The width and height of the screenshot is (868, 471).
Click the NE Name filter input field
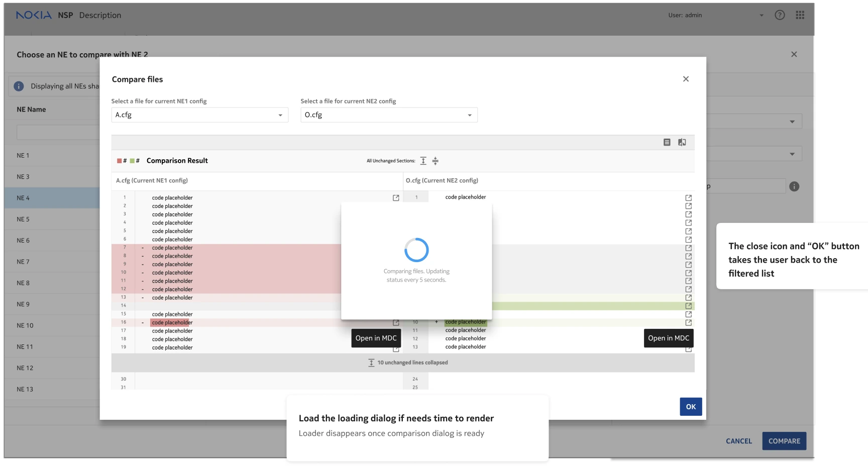click(x=58, y=132)
